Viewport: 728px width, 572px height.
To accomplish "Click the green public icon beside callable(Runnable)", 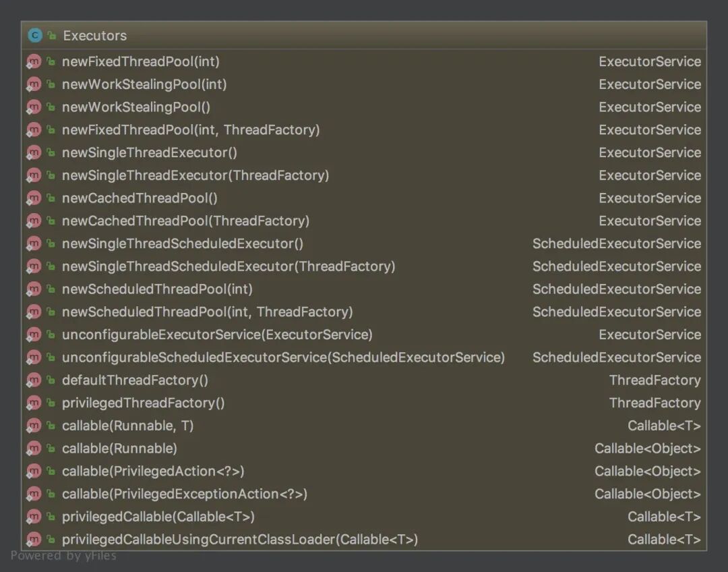I will pyautogui.click(x=51, y=449).
